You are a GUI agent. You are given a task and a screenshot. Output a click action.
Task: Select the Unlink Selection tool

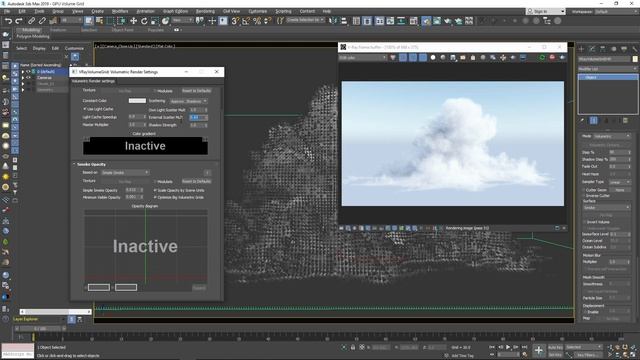(42, 20)
